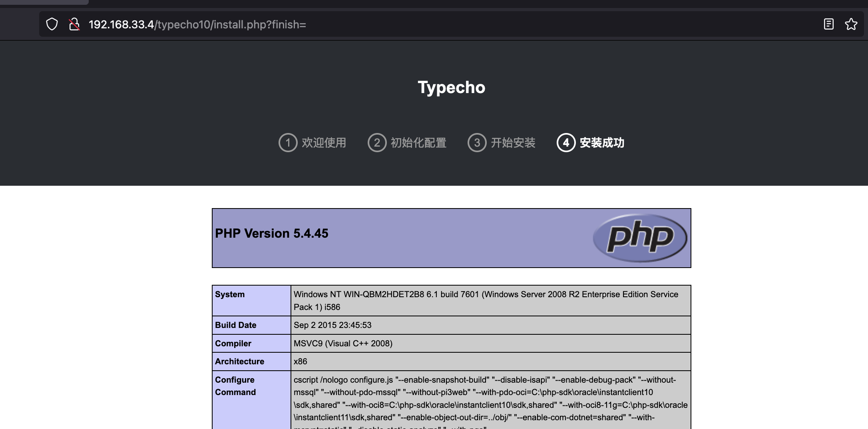Select the 开始安装 step label
This screenshot has width=868, height=429.
(513, 143)
